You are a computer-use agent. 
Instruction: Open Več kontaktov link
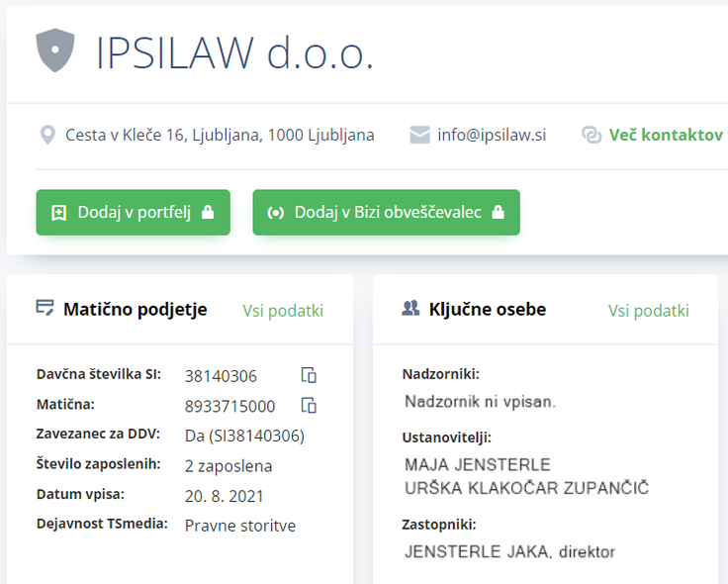pyautogui.click(x=668, y=136)
